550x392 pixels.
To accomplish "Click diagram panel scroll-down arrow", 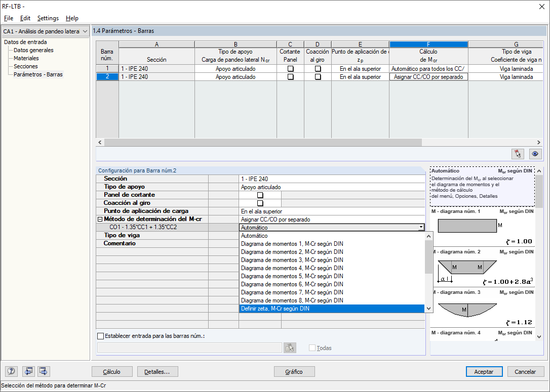I will point(539,337).
